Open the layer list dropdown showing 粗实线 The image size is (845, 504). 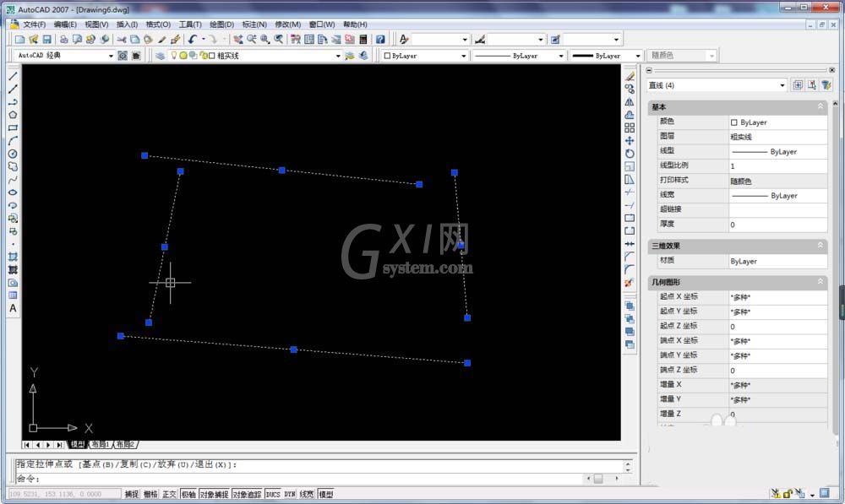click(338, 56)
